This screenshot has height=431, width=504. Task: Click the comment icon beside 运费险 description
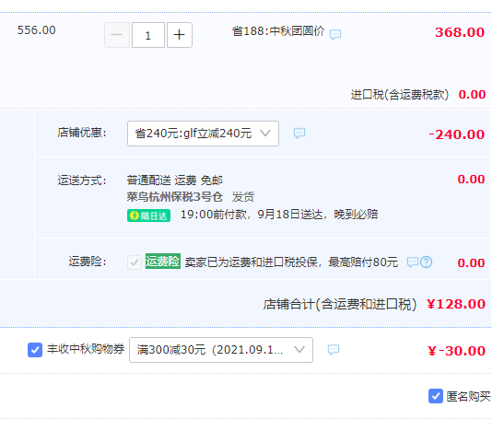coord(413,262)
